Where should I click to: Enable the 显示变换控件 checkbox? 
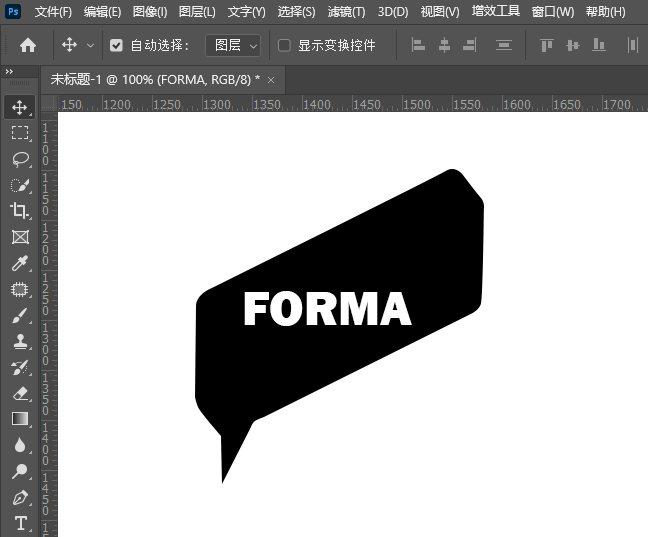tap(284, 46)
